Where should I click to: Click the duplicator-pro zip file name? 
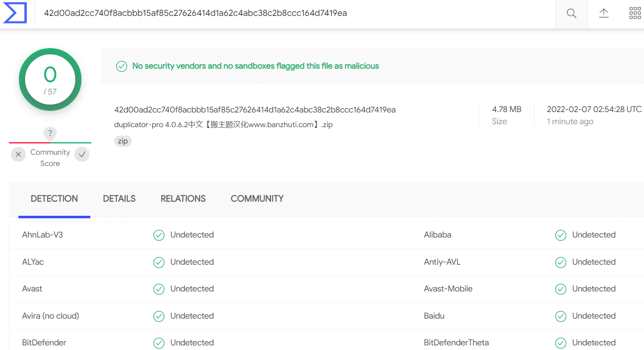(223, 125)
